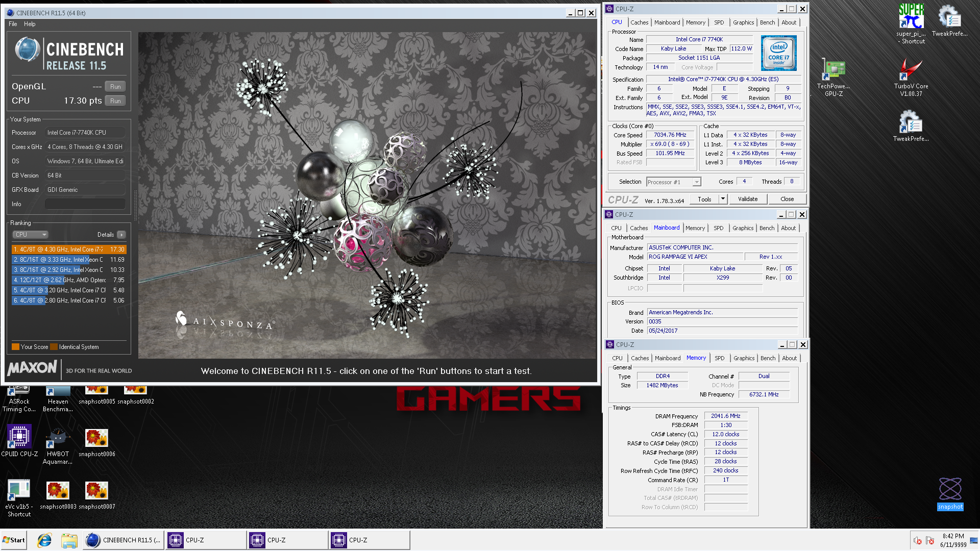This screenshot has height=551, width=980.
Task: Select Memory tab in Mainboard CPU-Z window
Action: 695,228
